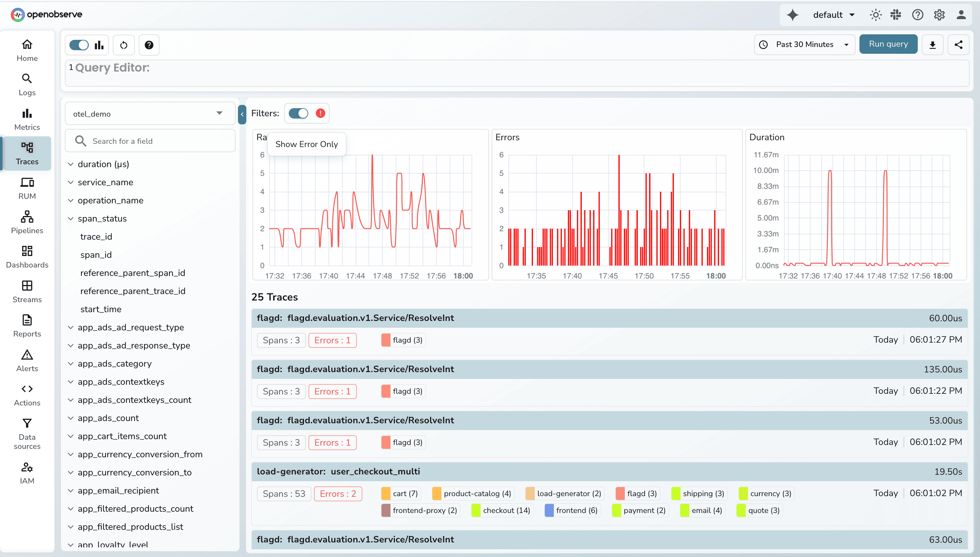Go to Pipelines in the sidebar
Screen dimensions: 980x557
[x=27, y=222]
